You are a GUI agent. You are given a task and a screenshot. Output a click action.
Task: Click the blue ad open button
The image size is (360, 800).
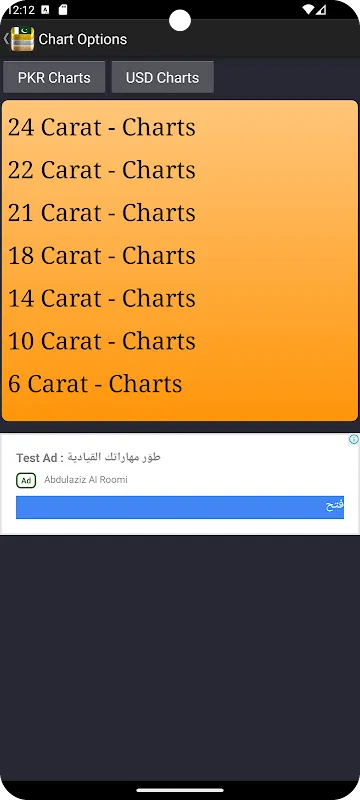pyautogui.click(x=180, y=507)
